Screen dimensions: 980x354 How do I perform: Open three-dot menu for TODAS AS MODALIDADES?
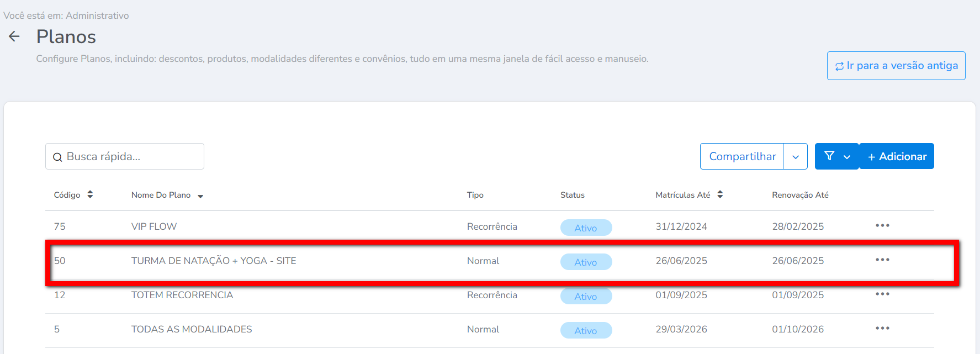(x=882, y=328)
